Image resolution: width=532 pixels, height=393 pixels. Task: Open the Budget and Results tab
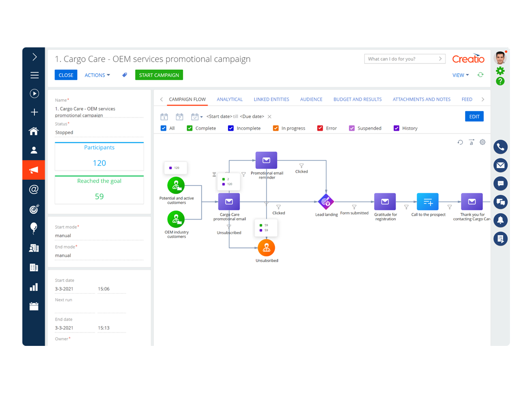pyautogui.click(x=357, y=99)
